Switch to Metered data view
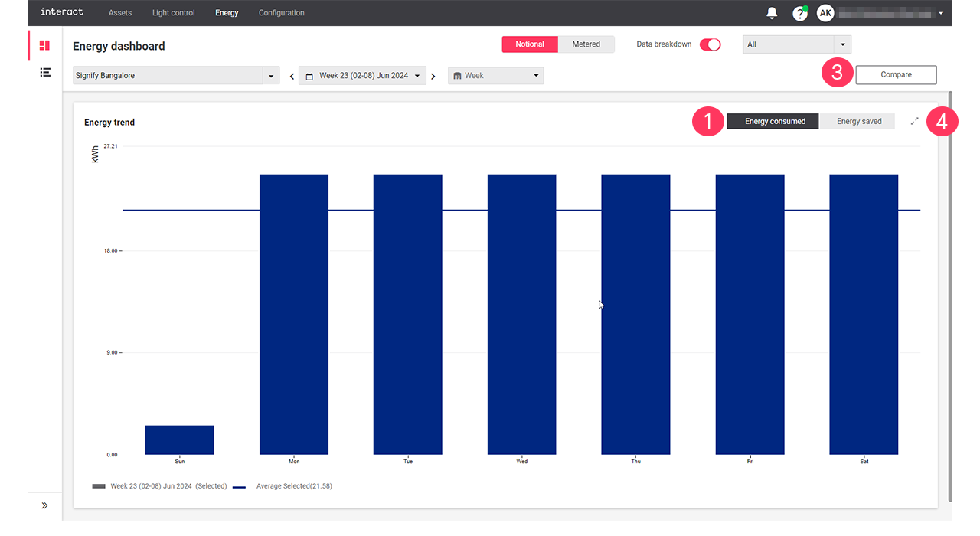980x536 pixels. tap(586, 44)
